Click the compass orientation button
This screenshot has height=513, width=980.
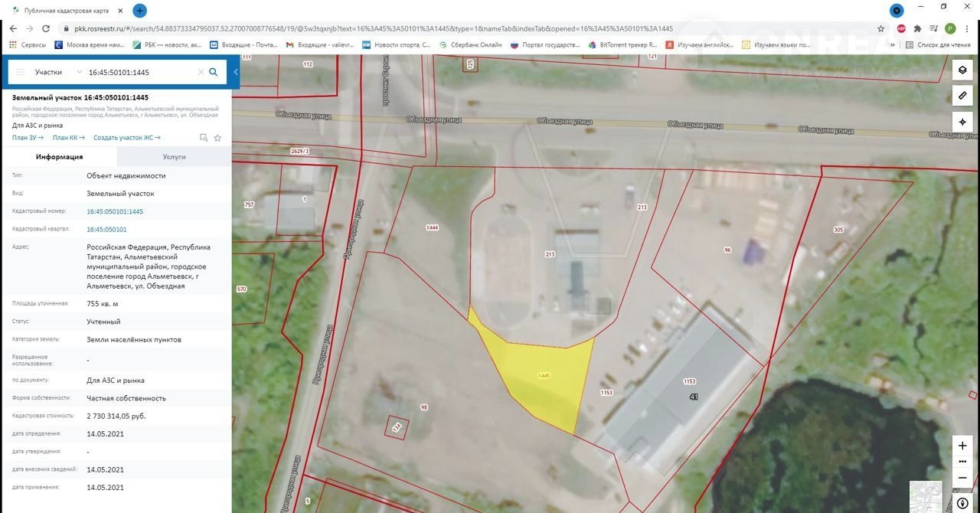coord(962,503)
